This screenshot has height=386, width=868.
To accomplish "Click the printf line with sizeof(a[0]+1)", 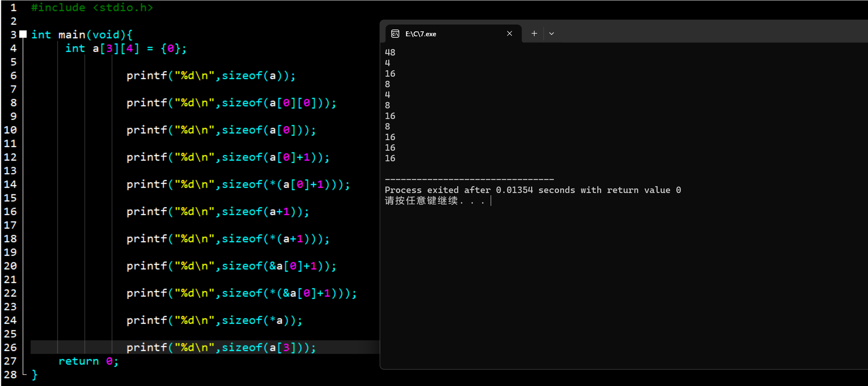I will [x=228, y=157].
